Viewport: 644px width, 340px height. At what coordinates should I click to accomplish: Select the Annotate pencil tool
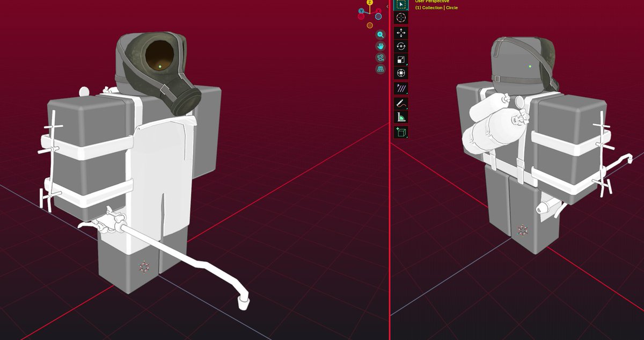click(401, 104)
